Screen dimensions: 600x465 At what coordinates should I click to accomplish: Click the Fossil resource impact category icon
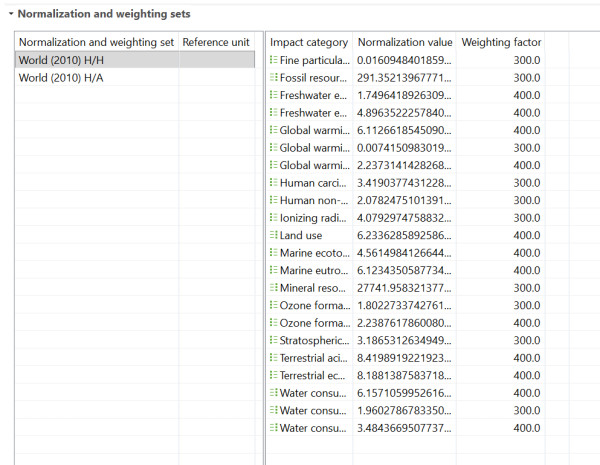[x=273, y=78]
